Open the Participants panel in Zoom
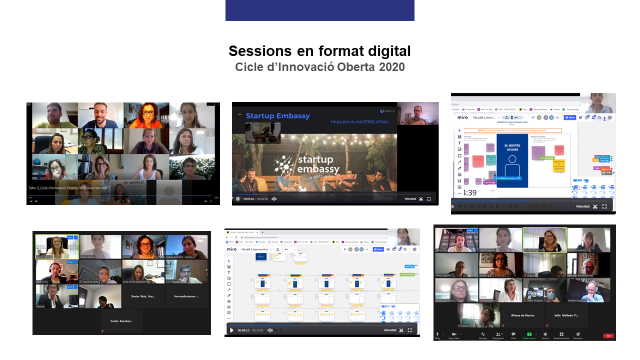Viewport: 640px width, 360px height. click(498, 334)
